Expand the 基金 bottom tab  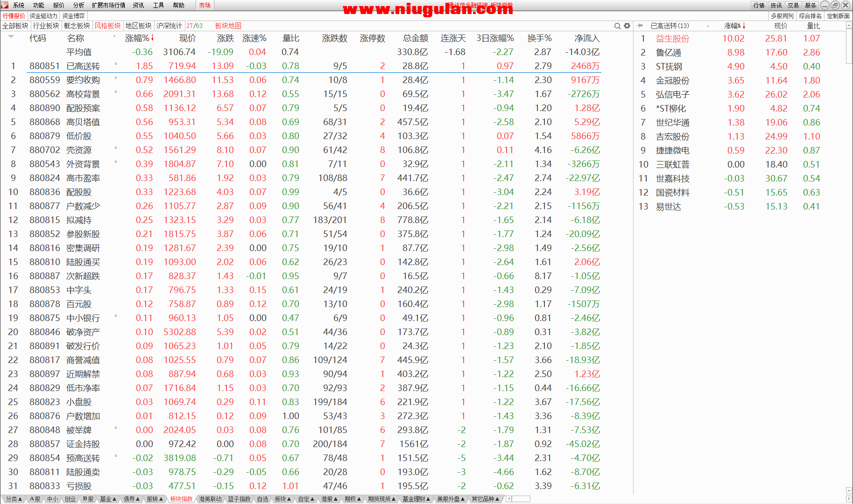108,499
